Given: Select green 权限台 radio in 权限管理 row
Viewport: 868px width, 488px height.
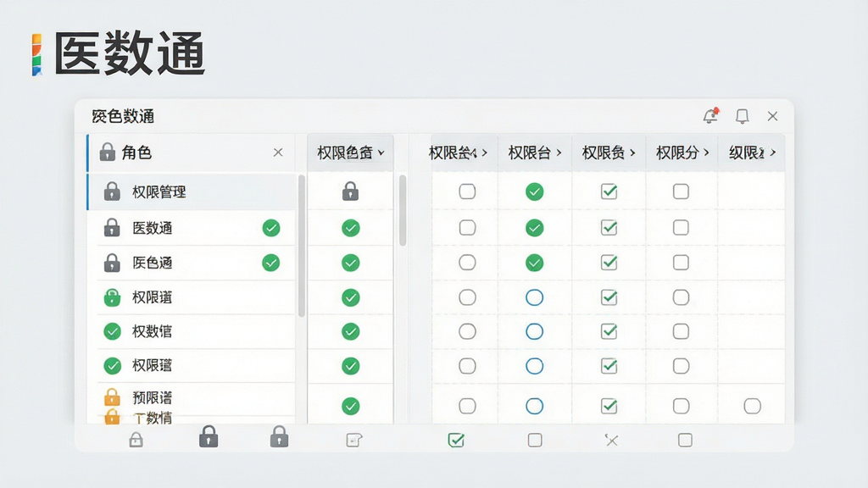Looking at the screenshot, I should (534, 191).
